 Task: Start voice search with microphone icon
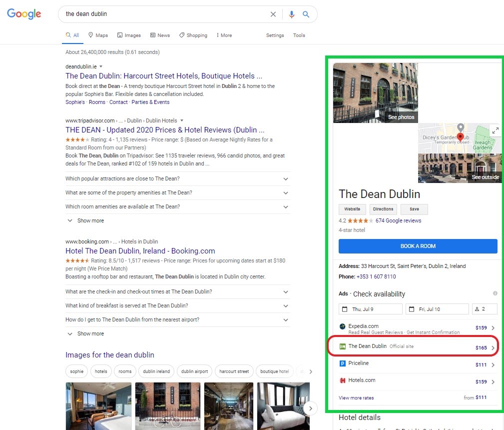292,14
